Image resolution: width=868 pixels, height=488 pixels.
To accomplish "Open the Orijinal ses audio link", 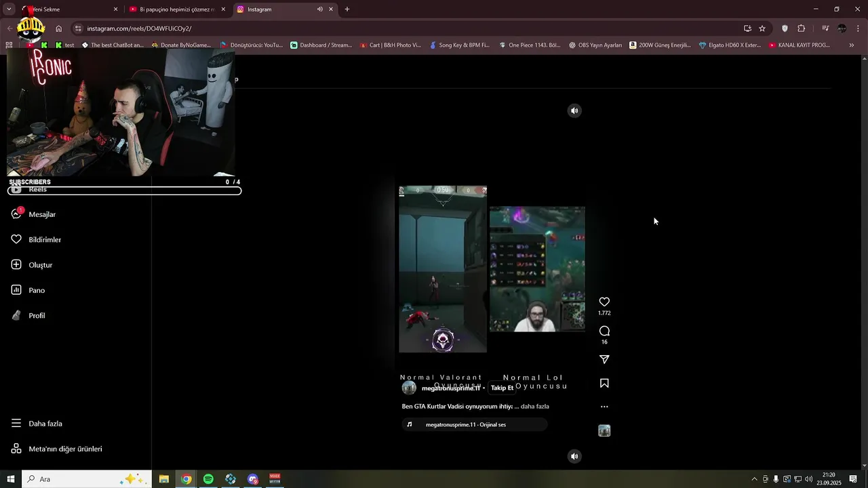I will tap(466, 425).
